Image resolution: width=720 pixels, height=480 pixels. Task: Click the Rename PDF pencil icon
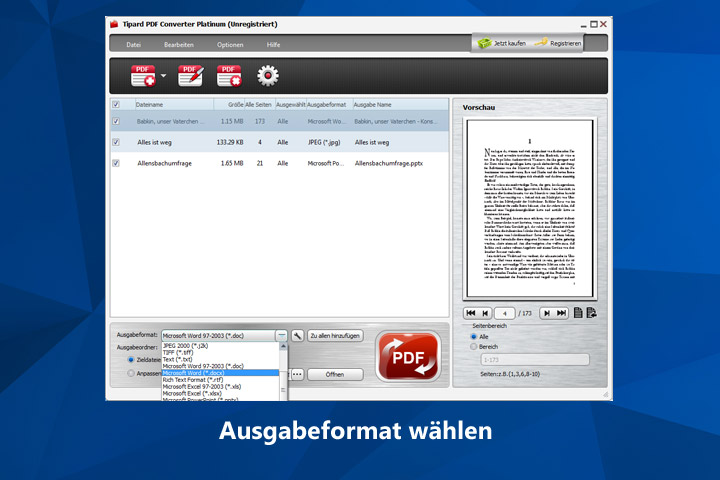tap(191, 76)
